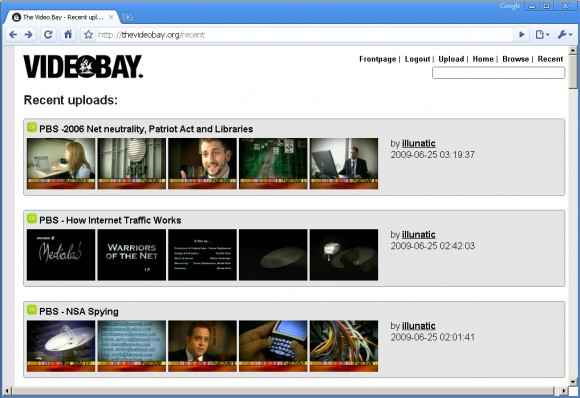Image resolution: width=580 pixels, height=398 pixels.
Task: Click horizontal scrollbar right arrow
Action: (564, 390)
